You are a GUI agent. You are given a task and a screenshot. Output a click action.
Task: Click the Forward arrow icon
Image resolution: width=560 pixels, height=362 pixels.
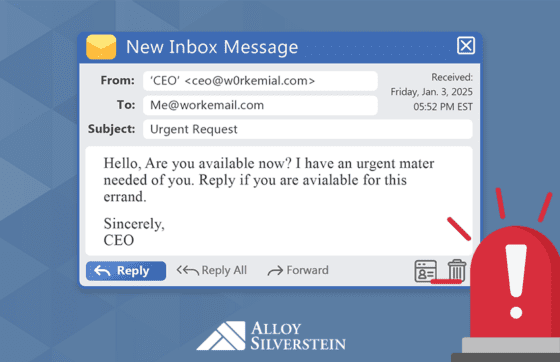point(275,271)
